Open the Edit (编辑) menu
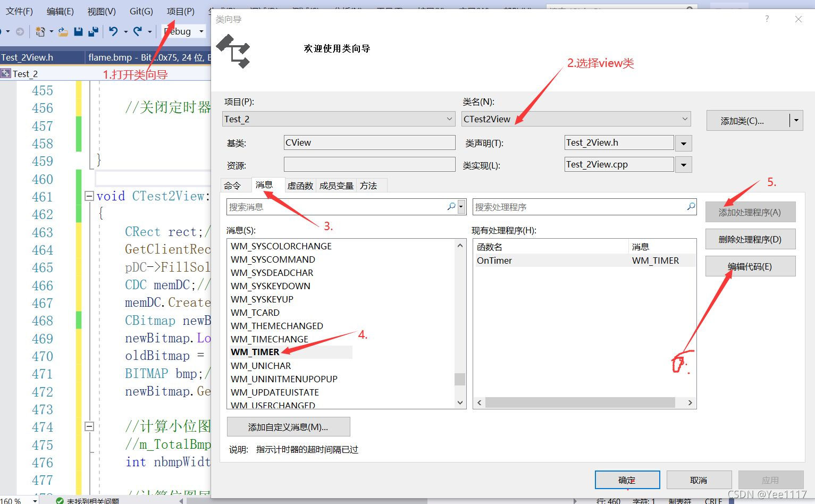Image resolution: width=815 pixels, height=504 pixels. point(60,11)
